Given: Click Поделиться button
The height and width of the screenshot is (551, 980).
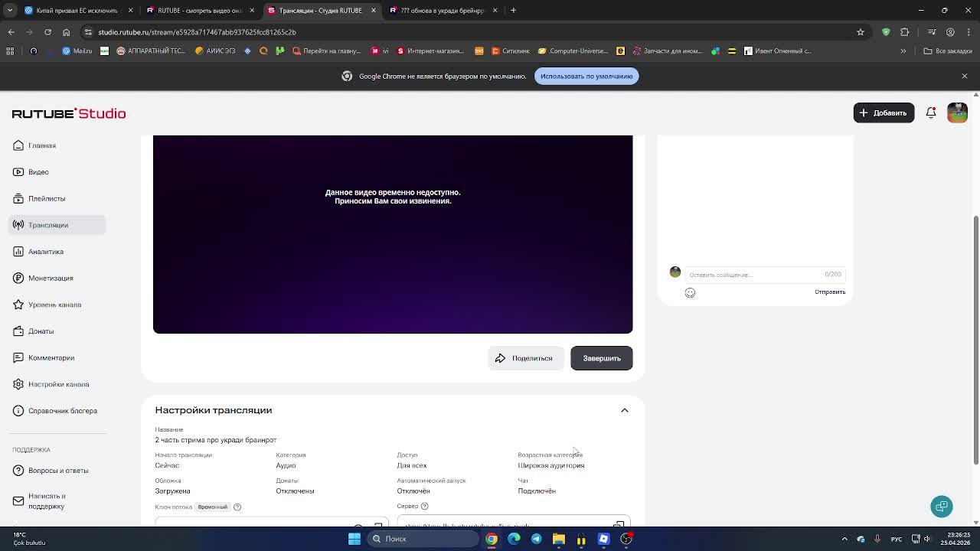Looking at the screenshot, I should click(526, 358).
